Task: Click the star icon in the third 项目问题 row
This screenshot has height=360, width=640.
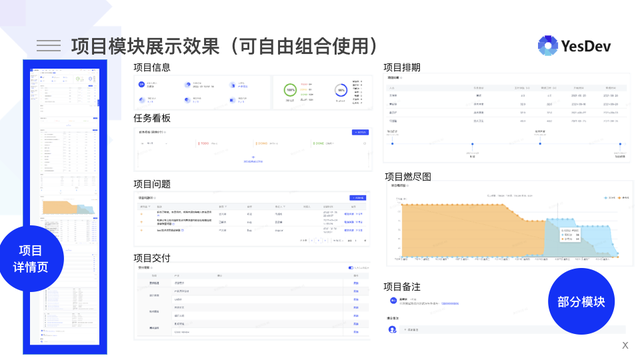Action: pos(142,230)
